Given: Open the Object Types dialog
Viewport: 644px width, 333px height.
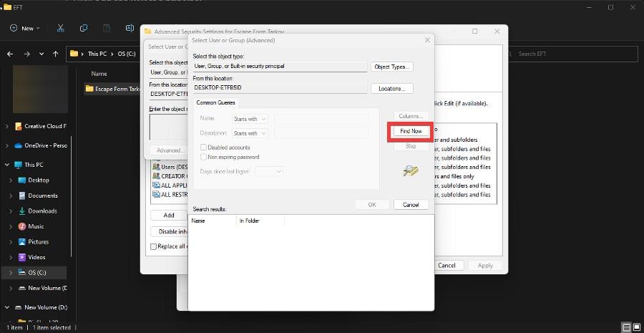Looking at the screenshot, I should pyautogui.click(x=392, y=67).
